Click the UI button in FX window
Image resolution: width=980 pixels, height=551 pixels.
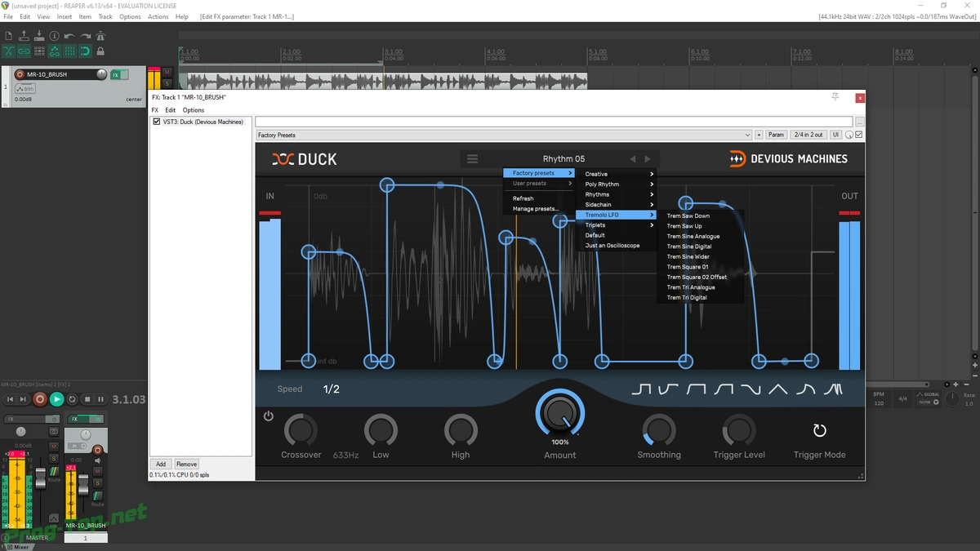pos(836,135)
